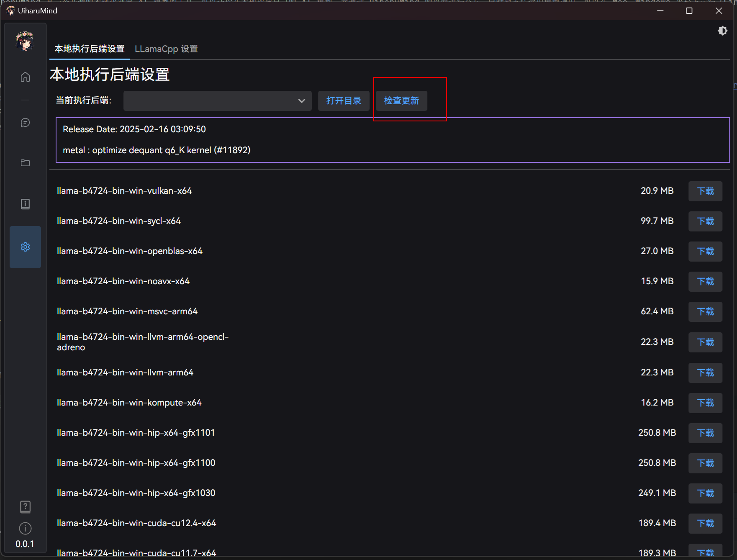Click the llama-b4724-bin-win-openblas-x64 entry name
This screenshot has height=560, width=737.
pos(130,251)
